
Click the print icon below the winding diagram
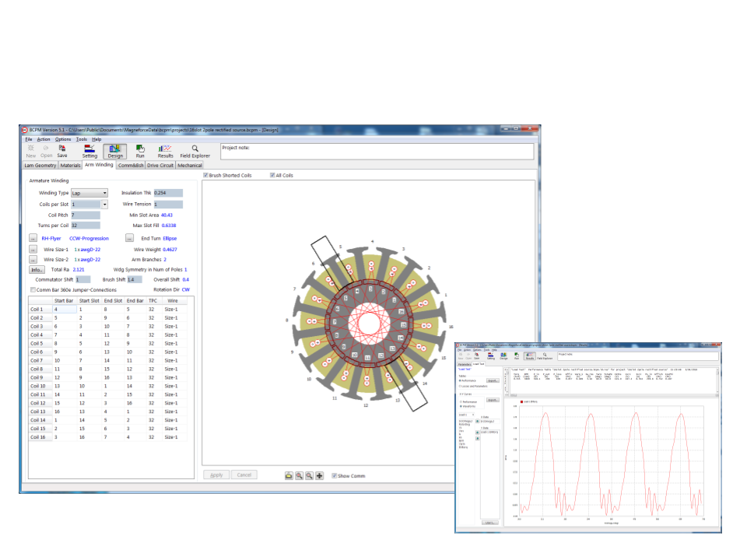(x=289, y=476)
